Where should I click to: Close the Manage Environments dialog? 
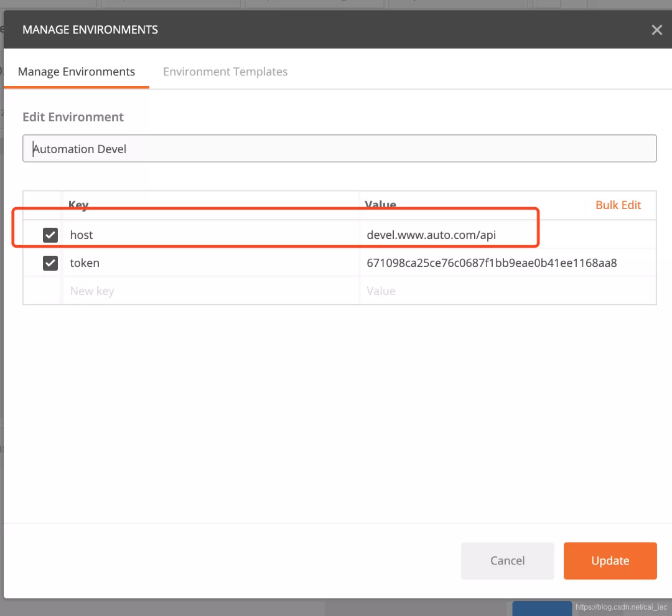(656, 30)
